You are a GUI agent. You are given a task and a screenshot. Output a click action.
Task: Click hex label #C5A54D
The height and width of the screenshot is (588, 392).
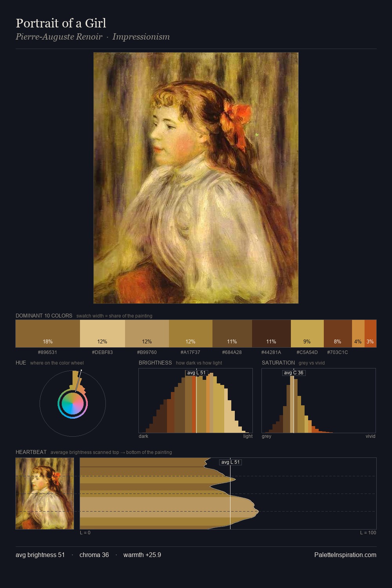point(307,352)
